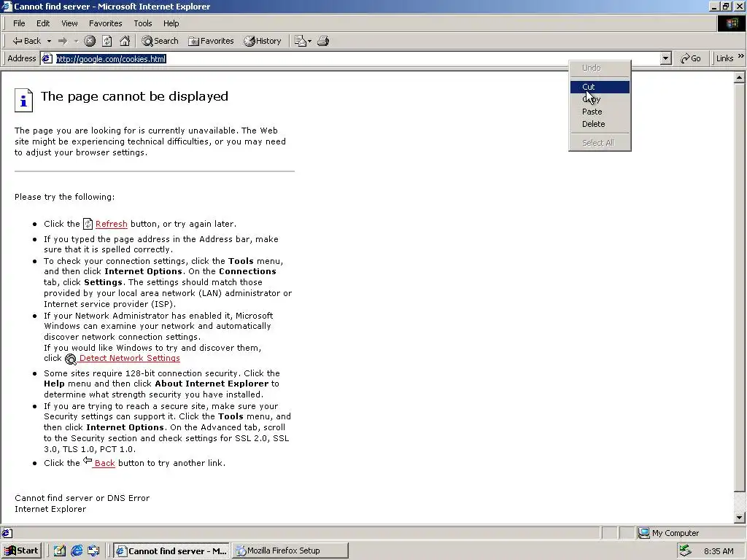
Task: Click the Refresh link in the page
Action: [x=111, y=224]
